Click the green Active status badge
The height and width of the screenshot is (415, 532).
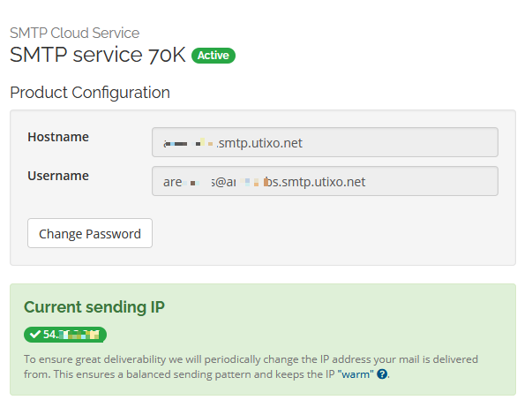coord(214,56)
